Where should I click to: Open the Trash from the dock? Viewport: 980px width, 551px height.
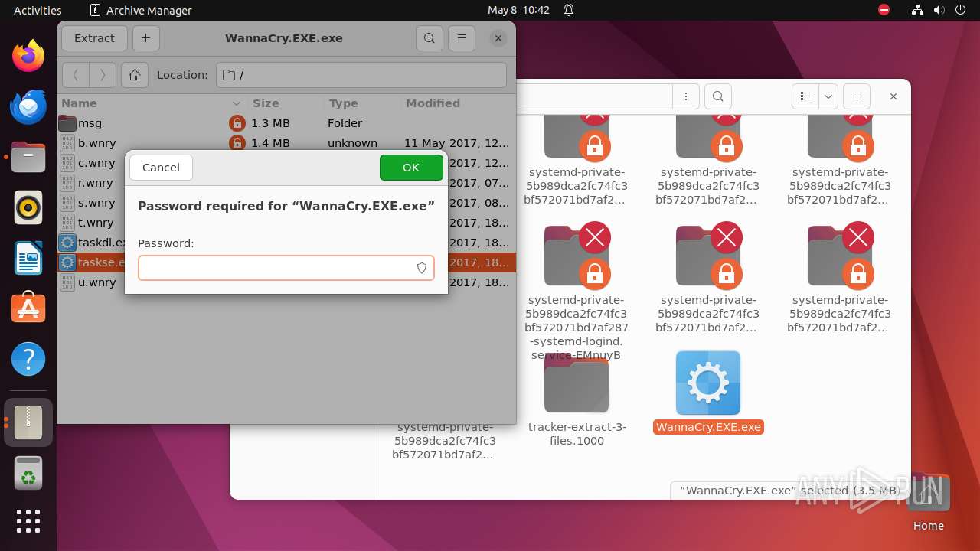coord(28,472)
